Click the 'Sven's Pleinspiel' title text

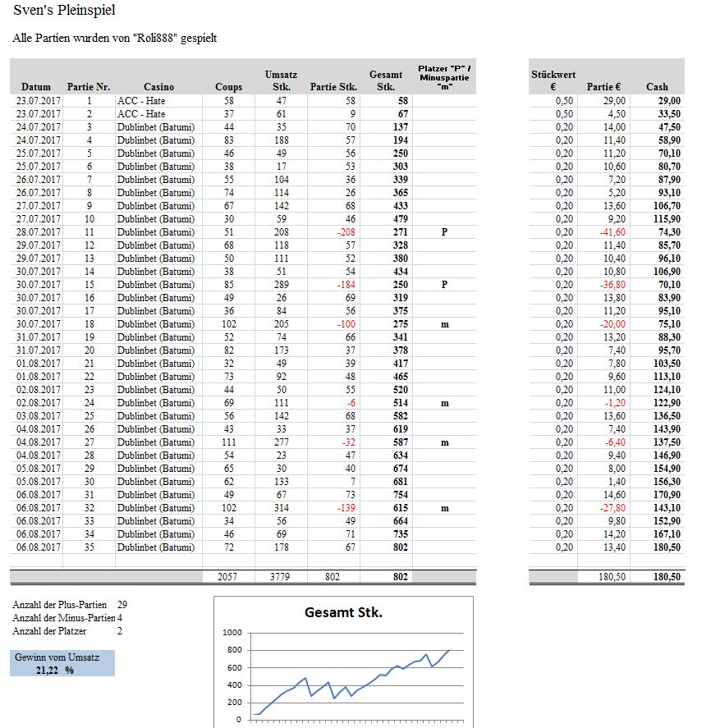[x=64, y=11]
